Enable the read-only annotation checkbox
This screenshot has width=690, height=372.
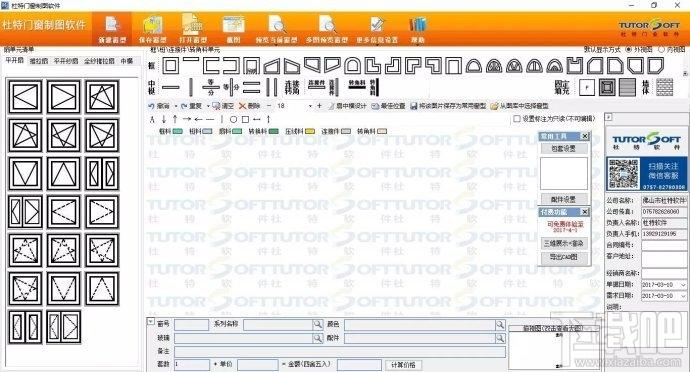point(517,119)
